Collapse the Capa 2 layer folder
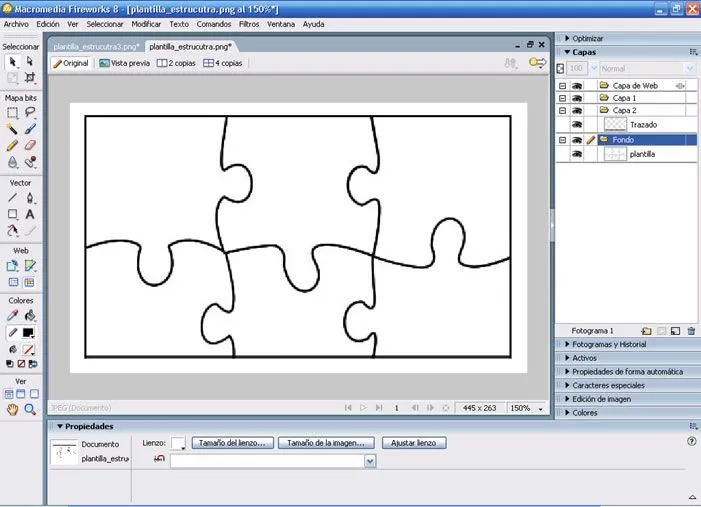 (563, 111)
